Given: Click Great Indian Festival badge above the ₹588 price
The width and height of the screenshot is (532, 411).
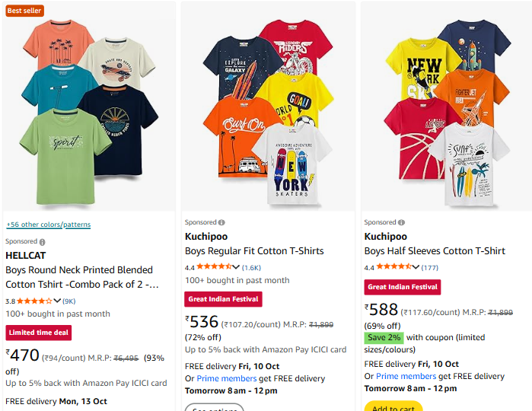Looking at the screenshot, I should (x=403, y=287).
